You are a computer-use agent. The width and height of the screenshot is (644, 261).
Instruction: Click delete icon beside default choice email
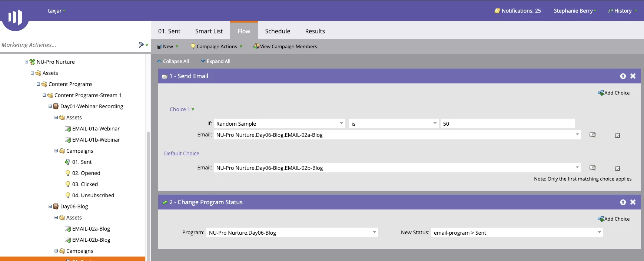pyautogui.click(x=617, y=168)
